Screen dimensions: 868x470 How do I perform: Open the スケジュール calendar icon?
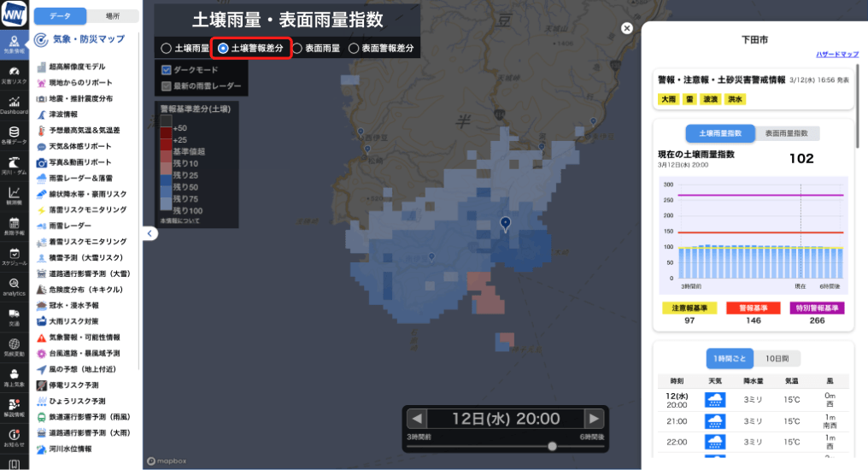(14, 256)
